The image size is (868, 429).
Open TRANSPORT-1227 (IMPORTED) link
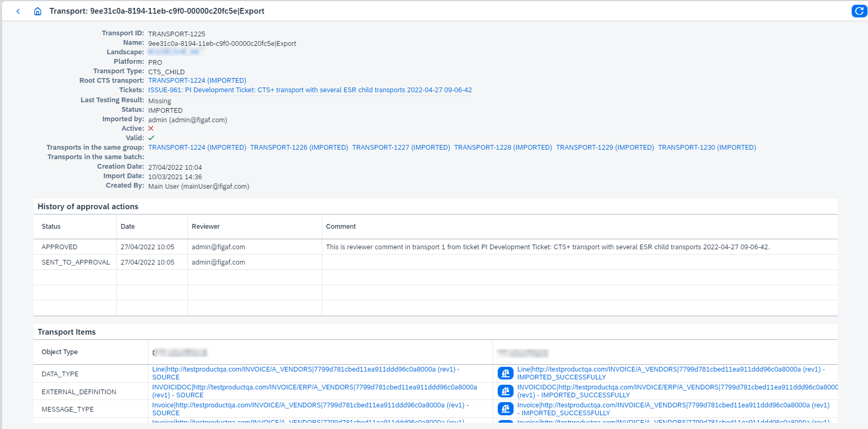(401, 148)
